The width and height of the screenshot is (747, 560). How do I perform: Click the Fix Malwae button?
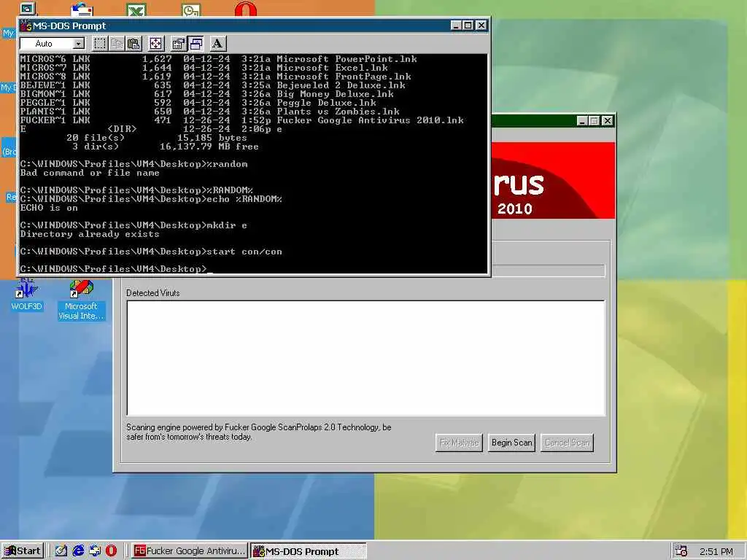459,443
